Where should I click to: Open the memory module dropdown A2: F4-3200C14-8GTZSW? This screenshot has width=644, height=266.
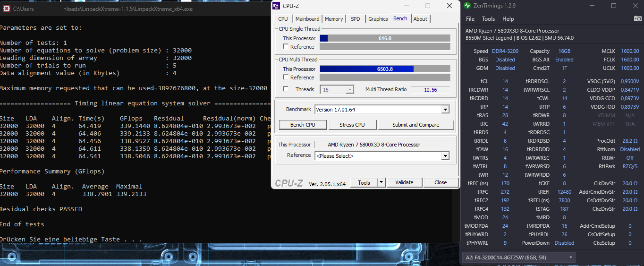518,257
